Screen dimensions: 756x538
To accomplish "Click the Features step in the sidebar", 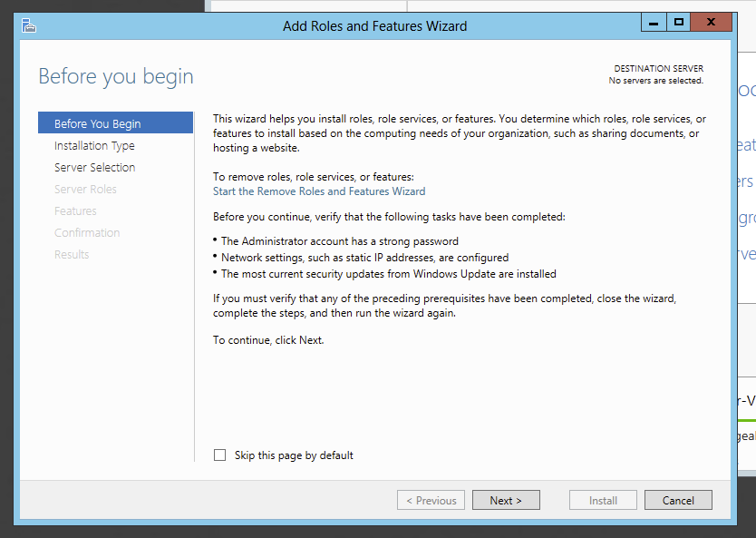I will coord(75,211).
